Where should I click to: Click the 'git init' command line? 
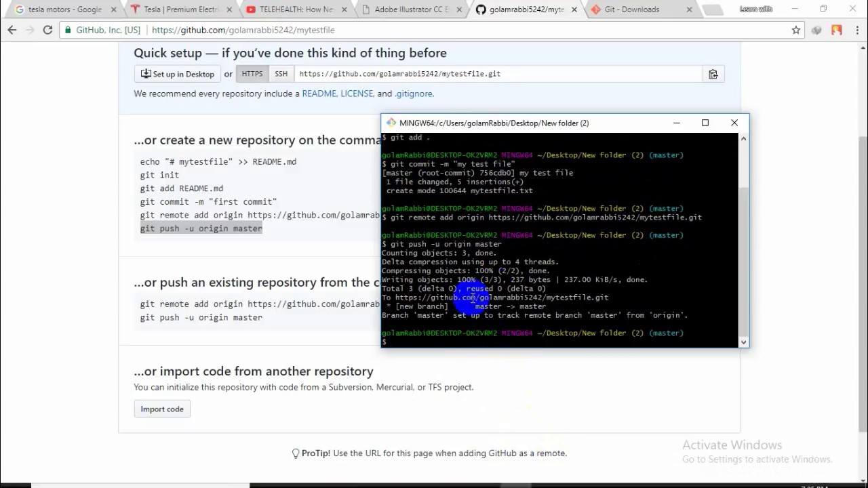tap(159, 175)
